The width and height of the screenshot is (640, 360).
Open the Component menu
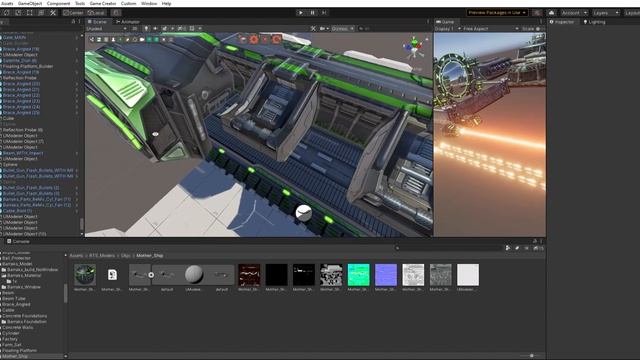[x=58, y=3]
